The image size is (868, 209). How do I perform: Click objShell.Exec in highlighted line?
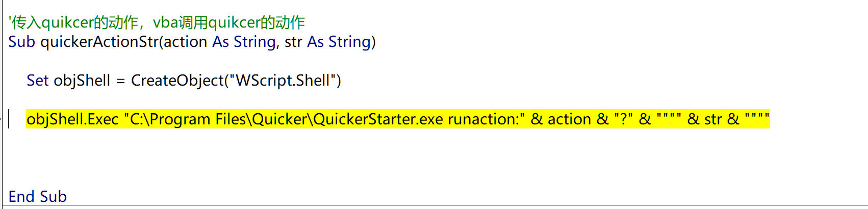tap(72, 119)
